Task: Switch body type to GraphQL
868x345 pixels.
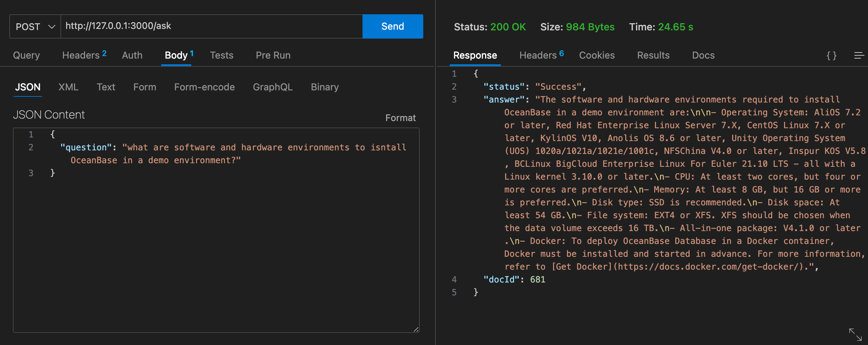Action: pyautogui.click(x=272, y=87)
